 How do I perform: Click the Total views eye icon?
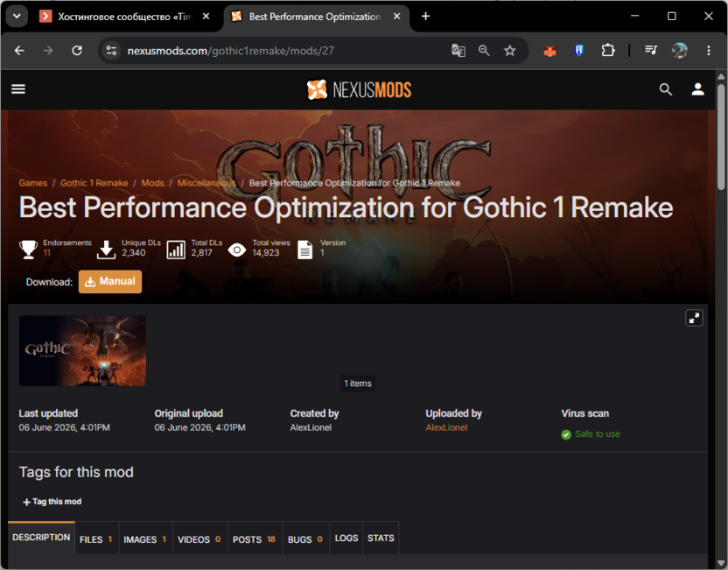tap(237, 250)
